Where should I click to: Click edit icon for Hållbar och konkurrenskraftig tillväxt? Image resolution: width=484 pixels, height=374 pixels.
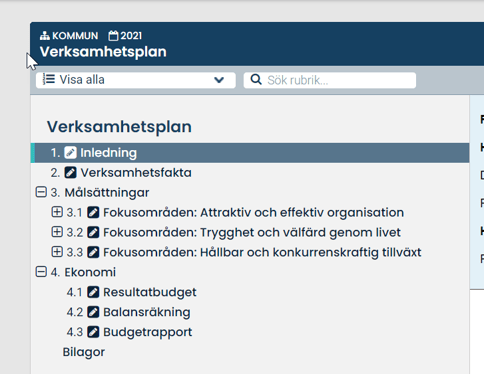click(93, 253)
